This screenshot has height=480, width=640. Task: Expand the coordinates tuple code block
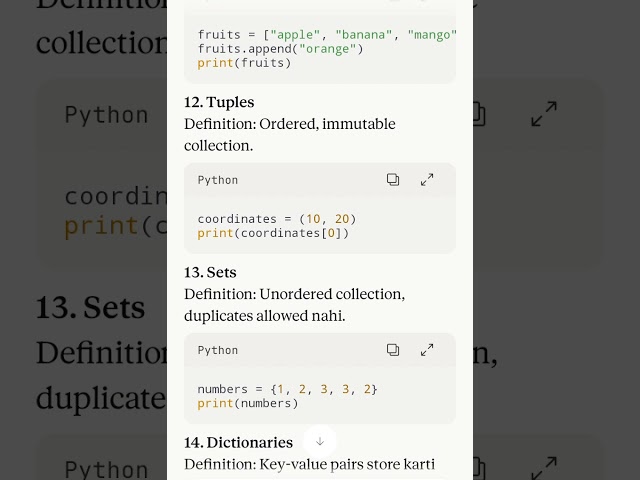tap(427, 180)
